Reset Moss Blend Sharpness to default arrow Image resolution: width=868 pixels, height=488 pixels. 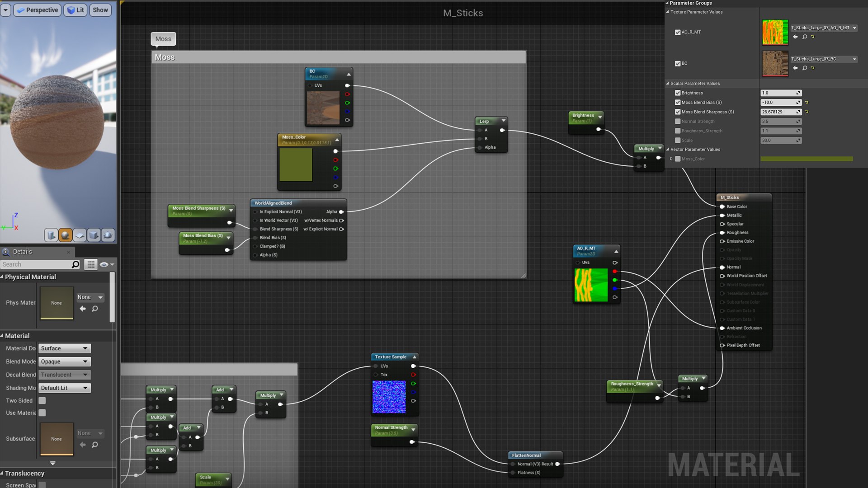coord(807,112)
